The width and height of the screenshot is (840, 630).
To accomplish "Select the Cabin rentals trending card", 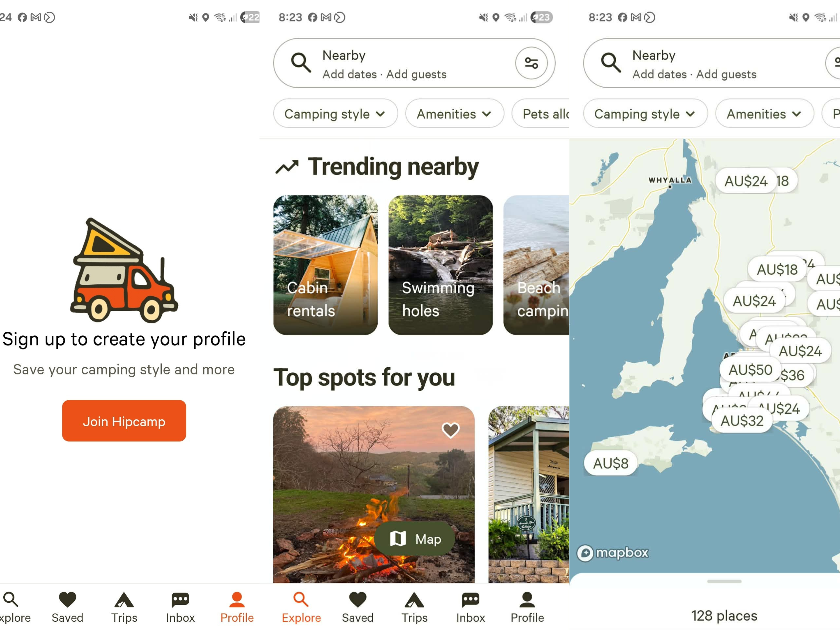I will [x=325, y=265].
